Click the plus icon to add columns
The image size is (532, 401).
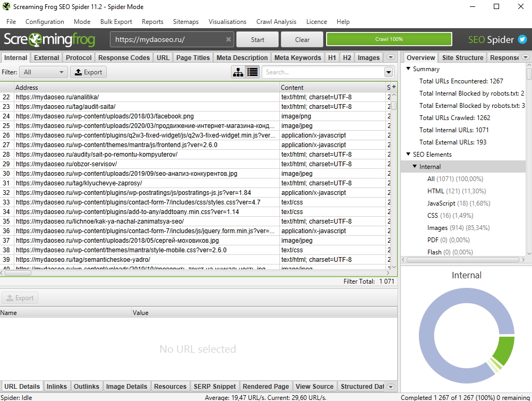point(393,87)
